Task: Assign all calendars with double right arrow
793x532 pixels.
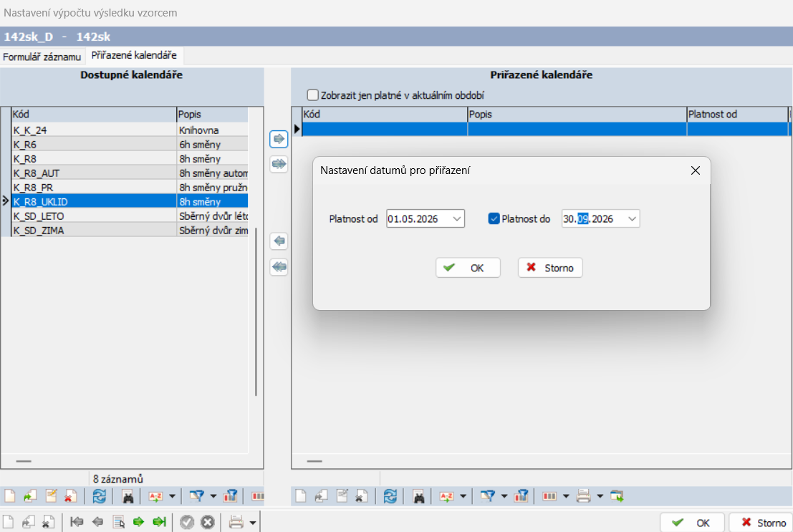Action: point(279,164)
